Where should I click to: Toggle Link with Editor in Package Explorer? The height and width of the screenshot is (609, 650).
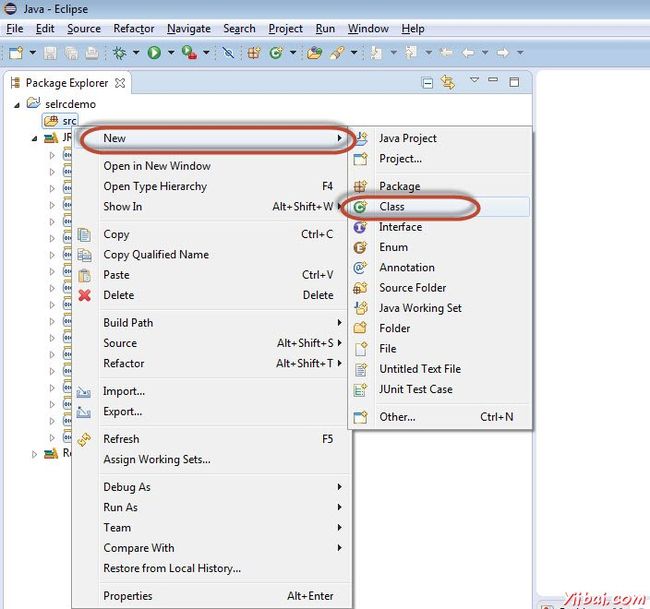point(448,82)
